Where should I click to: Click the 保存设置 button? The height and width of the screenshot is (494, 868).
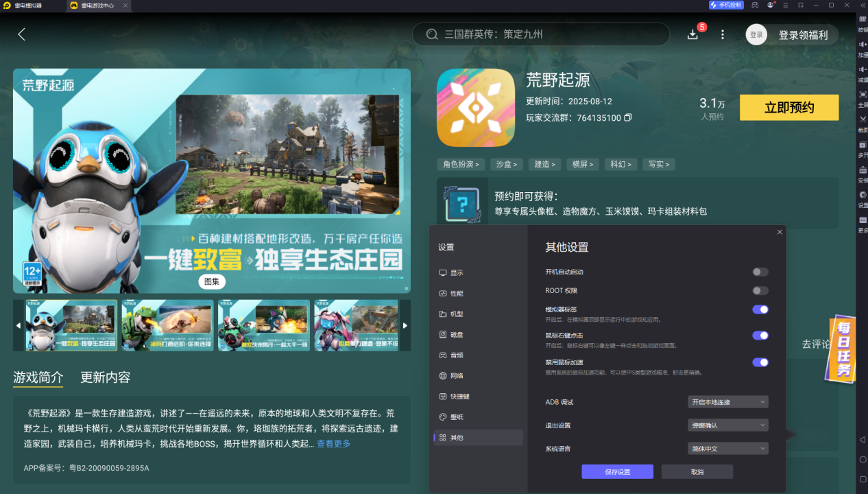tap(617, 472)
